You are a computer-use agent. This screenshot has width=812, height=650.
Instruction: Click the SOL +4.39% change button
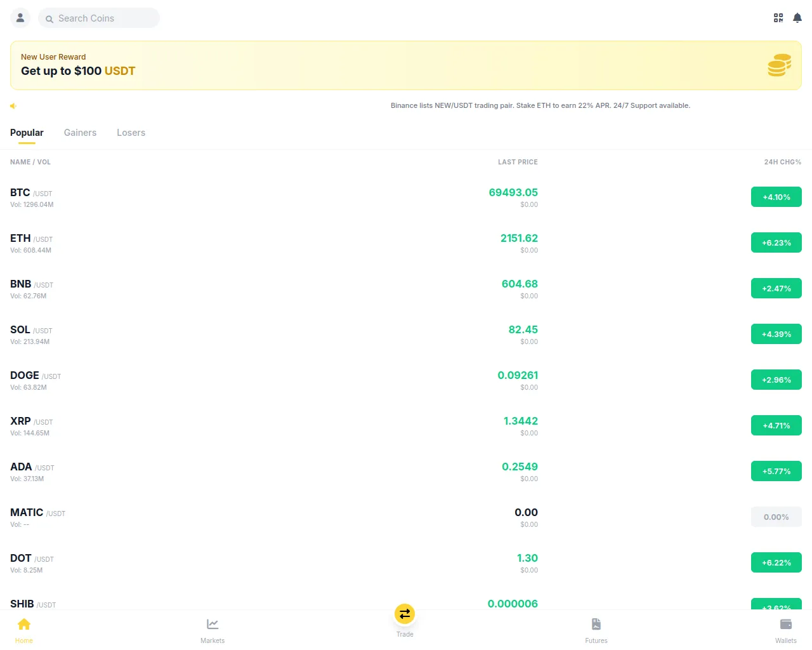pos(776,334)
